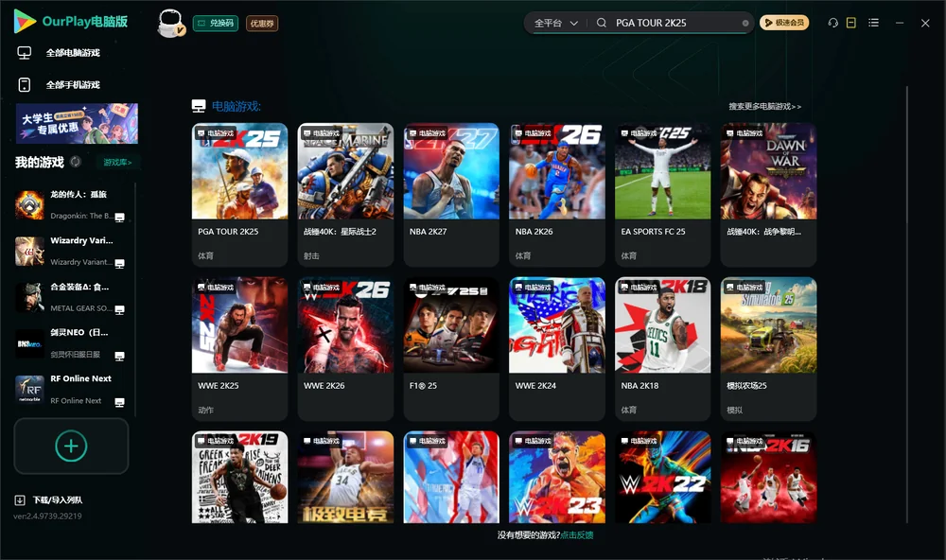
Task: Open the 大学生专属优惠 promo banner
Action: point(78,124)
